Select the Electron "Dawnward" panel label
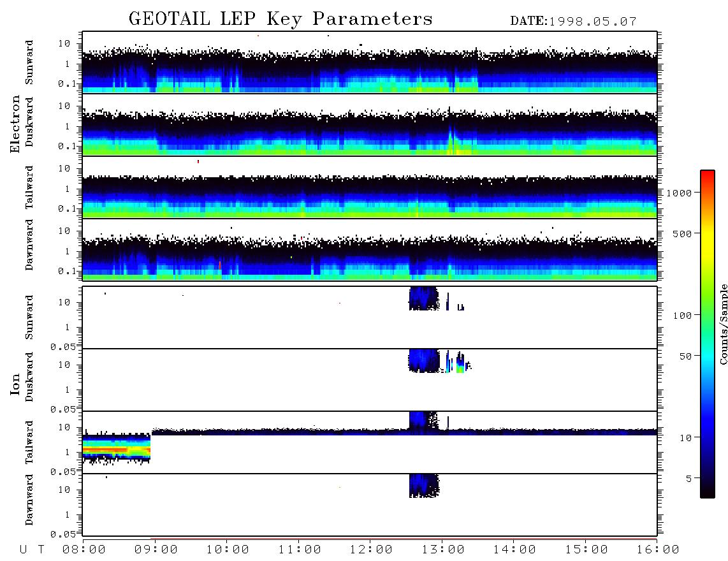Viewport: 728px width, 561px height. point(29,245)
